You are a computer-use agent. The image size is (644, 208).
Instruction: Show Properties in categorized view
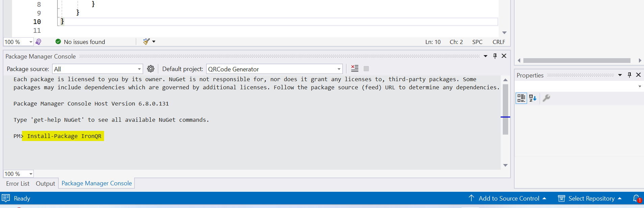point(521,98)
